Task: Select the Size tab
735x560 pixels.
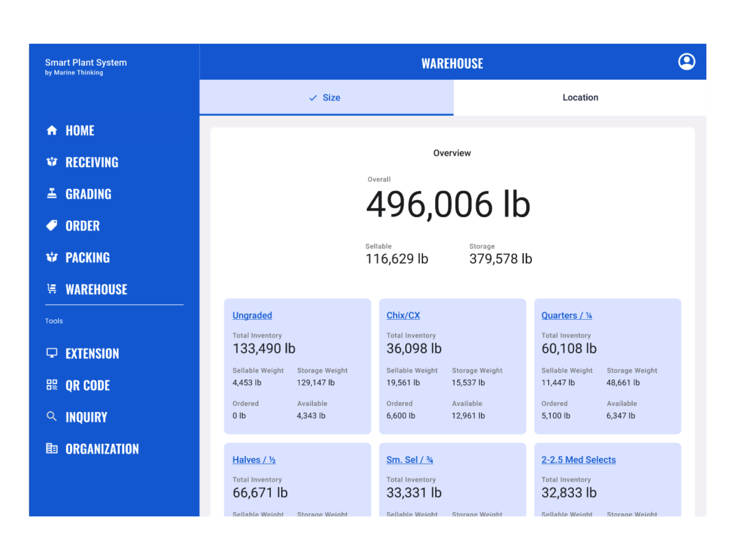Action: coord(326,98)
